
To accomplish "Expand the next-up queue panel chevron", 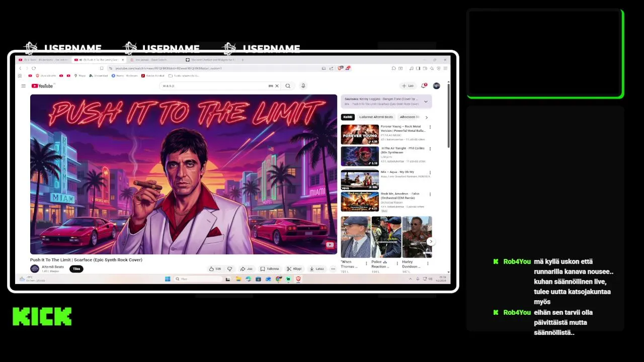I will tap(426, 102).
